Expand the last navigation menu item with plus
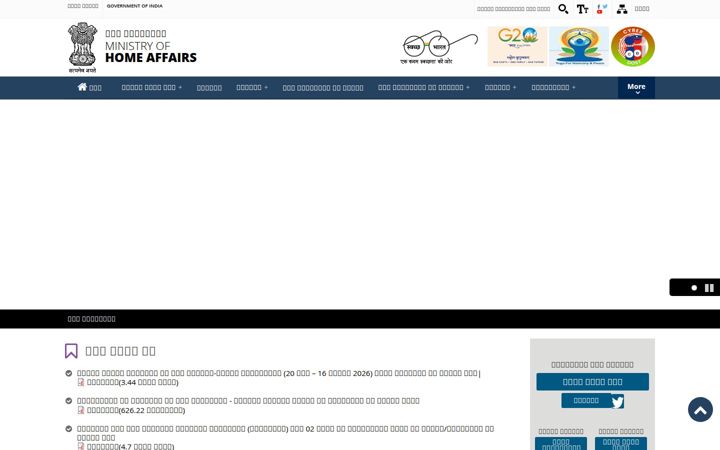 tap(553, 87)
